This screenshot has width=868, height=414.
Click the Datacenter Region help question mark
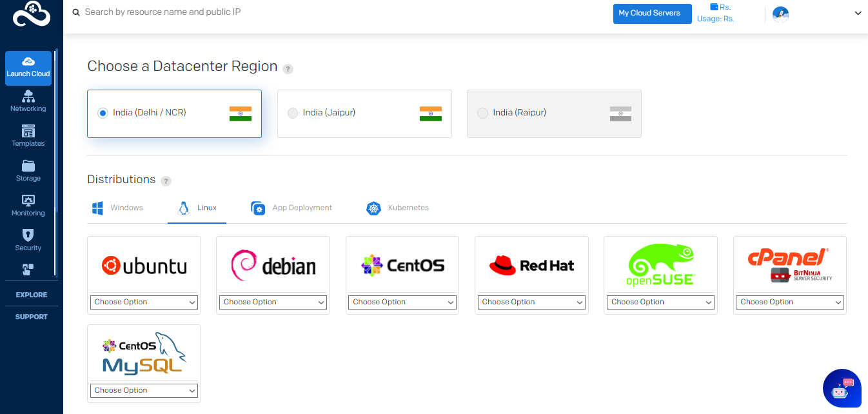288,68
